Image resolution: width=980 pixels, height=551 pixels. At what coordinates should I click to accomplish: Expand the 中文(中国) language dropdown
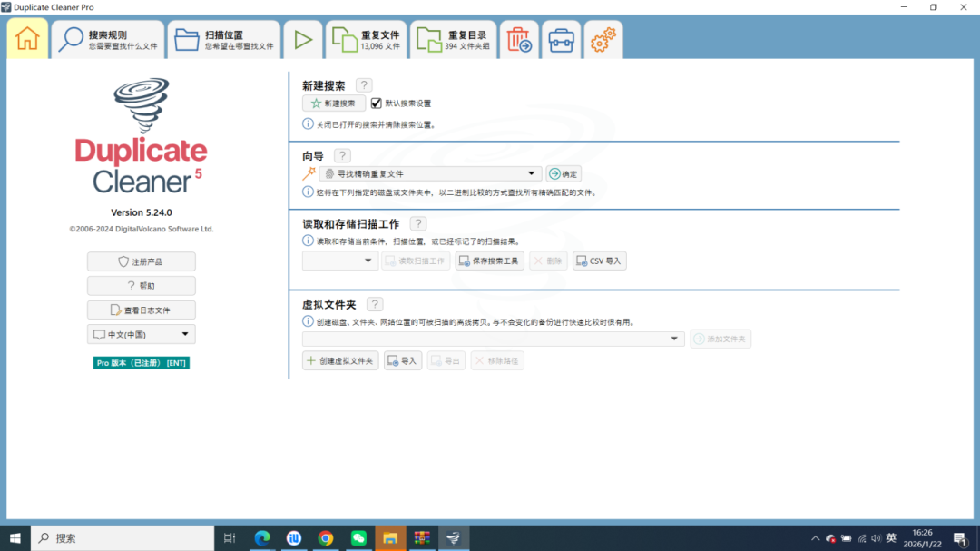tap(142, 335)
